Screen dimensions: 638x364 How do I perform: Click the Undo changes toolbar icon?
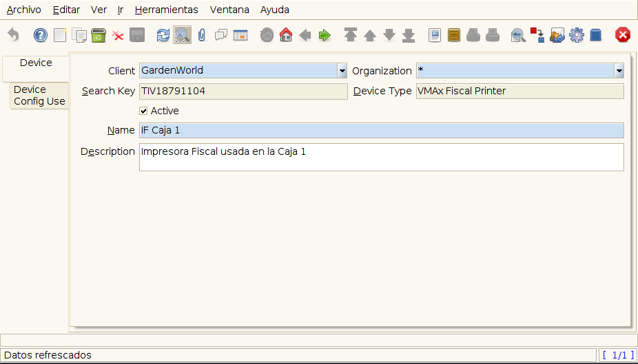tap(13, 35)
